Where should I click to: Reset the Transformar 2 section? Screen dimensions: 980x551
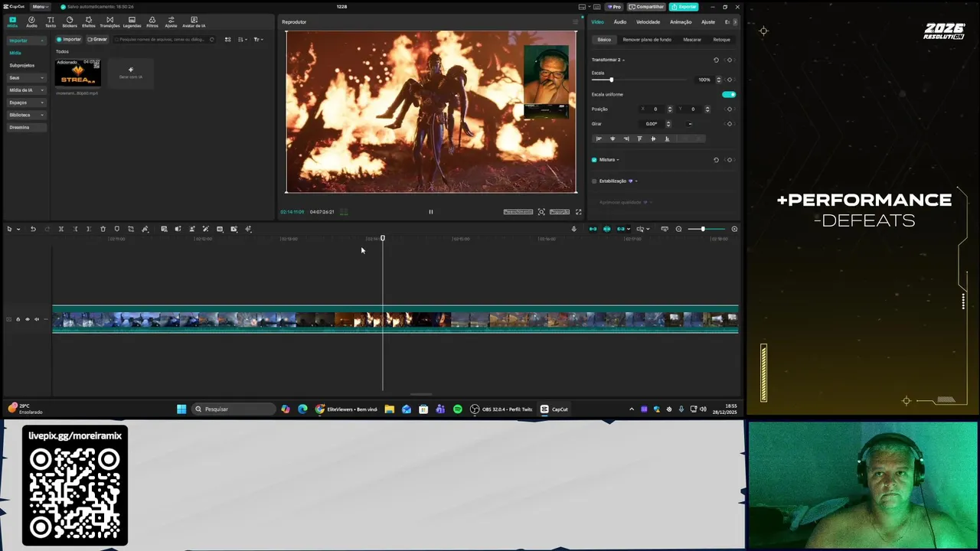(x=716, y=60)
